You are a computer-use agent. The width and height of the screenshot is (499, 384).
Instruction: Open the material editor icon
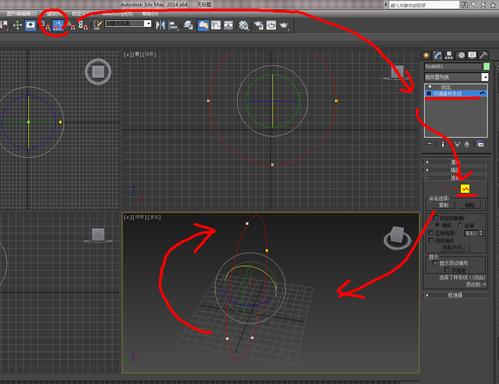[x=244, y=25]
